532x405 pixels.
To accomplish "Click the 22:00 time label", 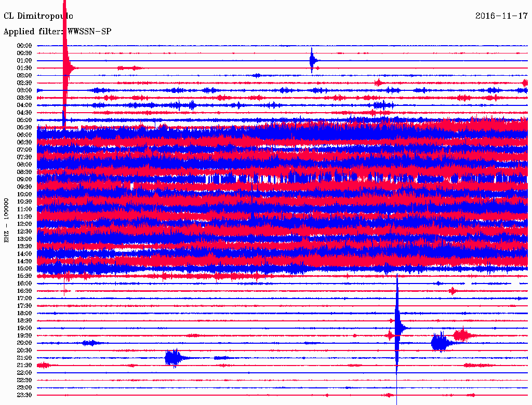I will (24, 373).
